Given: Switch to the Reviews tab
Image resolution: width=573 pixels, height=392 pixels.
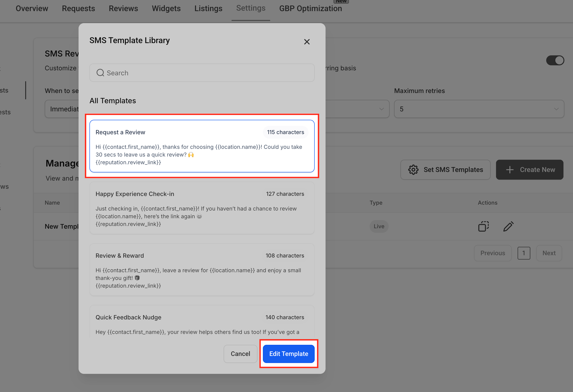Looking at the screenshot, I should (x=123, y=8).
